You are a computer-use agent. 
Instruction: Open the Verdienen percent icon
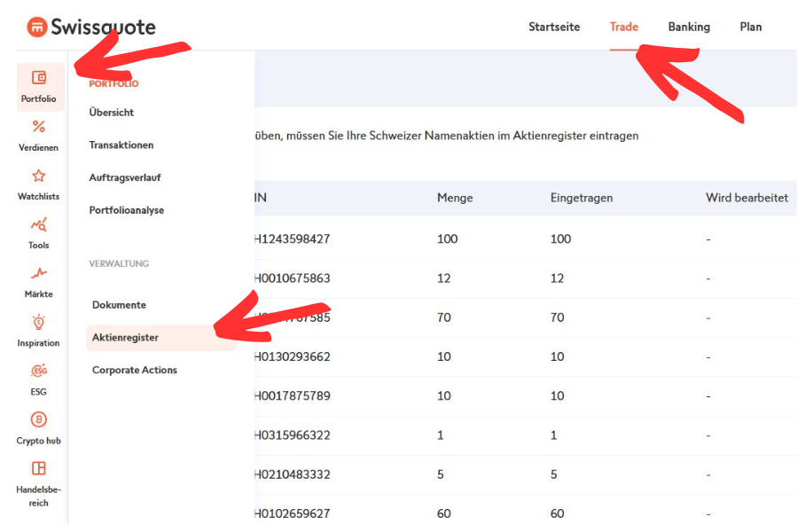(39, 127)
